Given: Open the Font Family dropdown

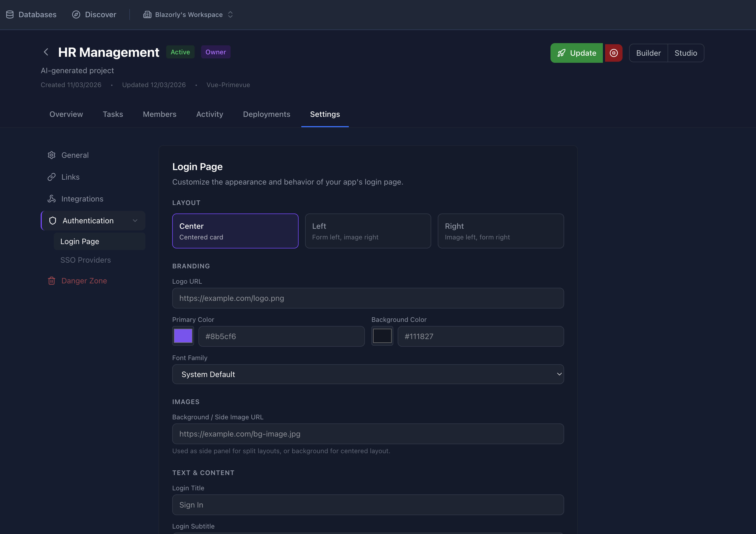Looking at the screenshot, I should tap(368, 374).
